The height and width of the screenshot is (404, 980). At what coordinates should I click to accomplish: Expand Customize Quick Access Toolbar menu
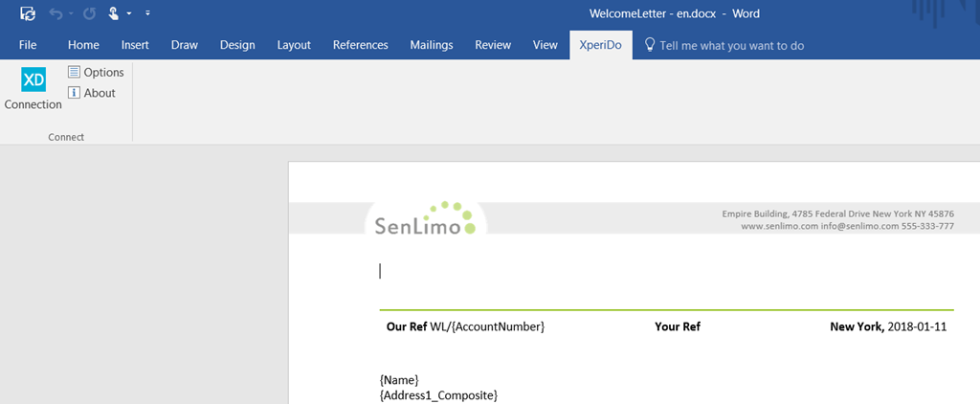click(x=147, y=13)
